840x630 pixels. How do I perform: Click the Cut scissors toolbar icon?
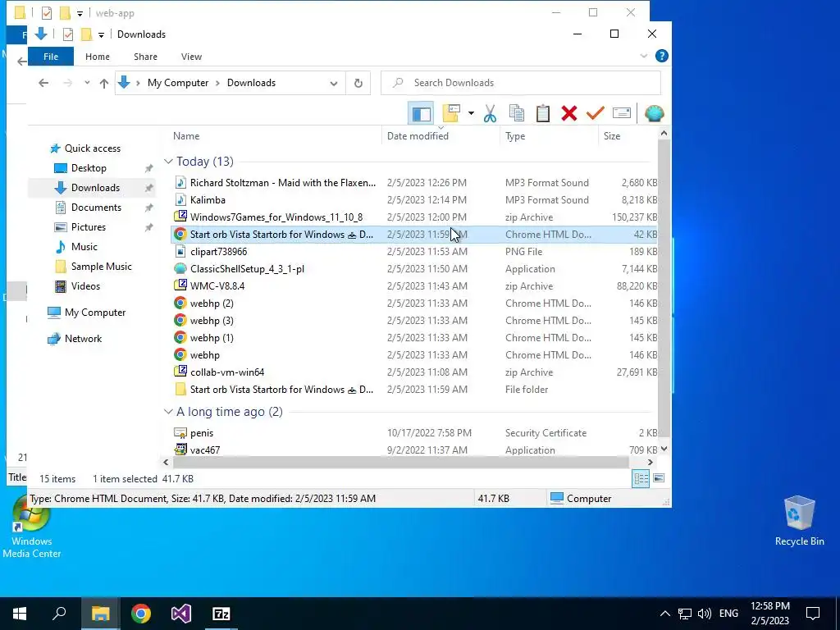click(x=490, y=113)
